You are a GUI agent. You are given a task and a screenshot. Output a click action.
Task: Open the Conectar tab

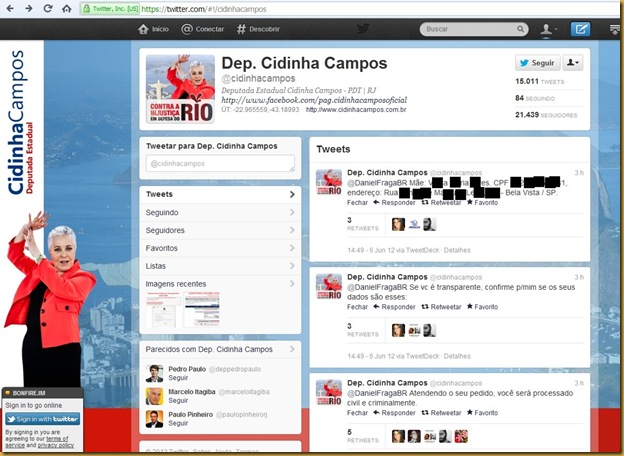click(x=203, y=29)
